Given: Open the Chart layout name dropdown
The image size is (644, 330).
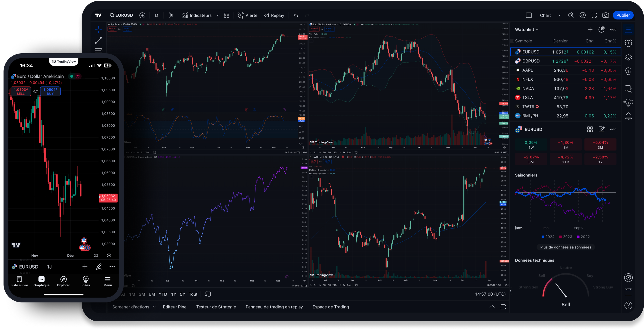Looking at the screenshot, I should (x=559, y=15).
